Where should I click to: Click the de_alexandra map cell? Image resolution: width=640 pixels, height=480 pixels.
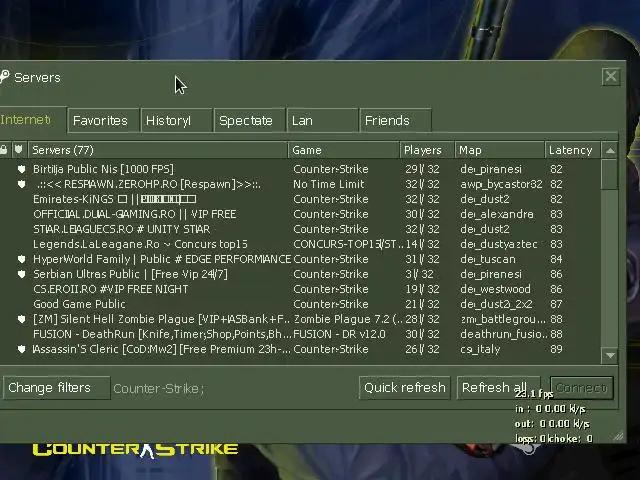click(497, 214)
